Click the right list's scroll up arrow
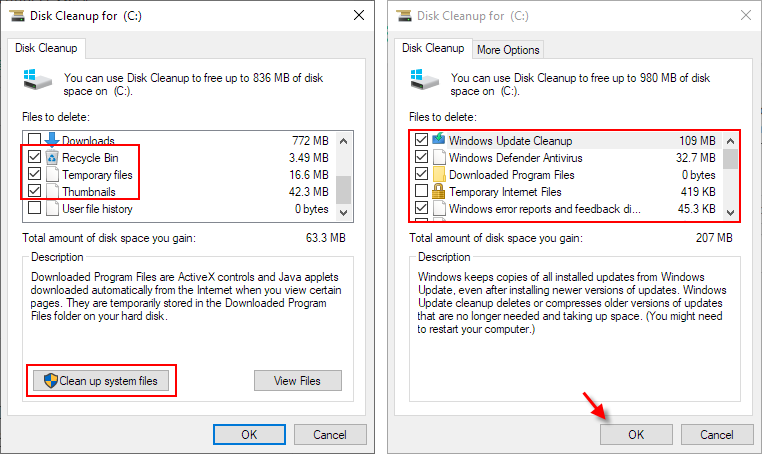762x454 pixels. (x=730, y=141)
